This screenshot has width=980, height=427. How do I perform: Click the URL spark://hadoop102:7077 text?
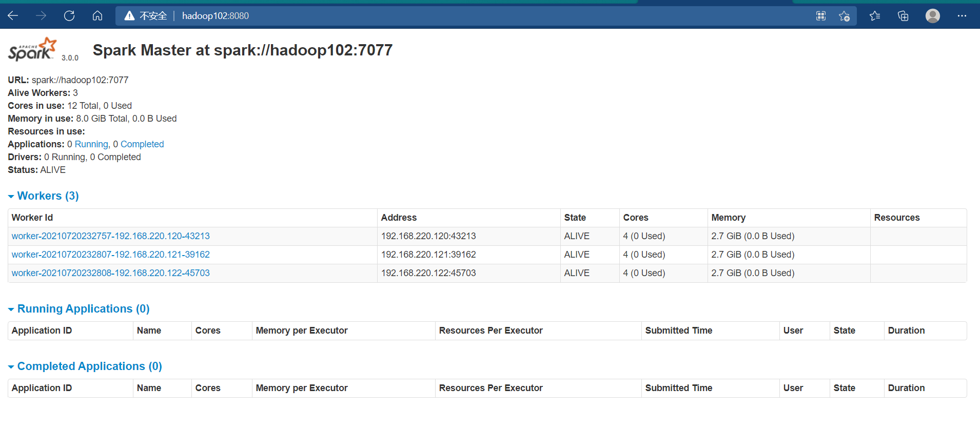tap(68, 80)
